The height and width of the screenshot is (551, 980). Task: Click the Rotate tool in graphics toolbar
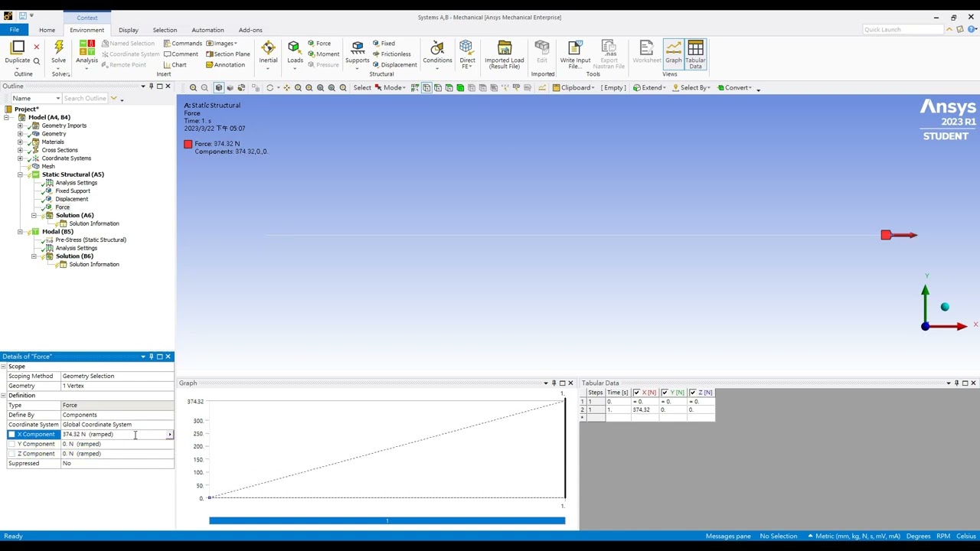(x=269, y=88)
